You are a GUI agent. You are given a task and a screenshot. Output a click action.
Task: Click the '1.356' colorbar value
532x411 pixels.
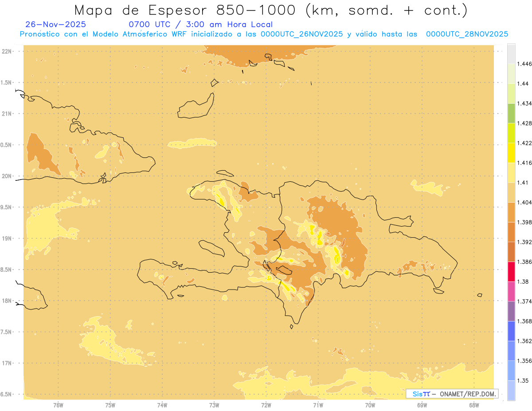click(x=524, y=361)
